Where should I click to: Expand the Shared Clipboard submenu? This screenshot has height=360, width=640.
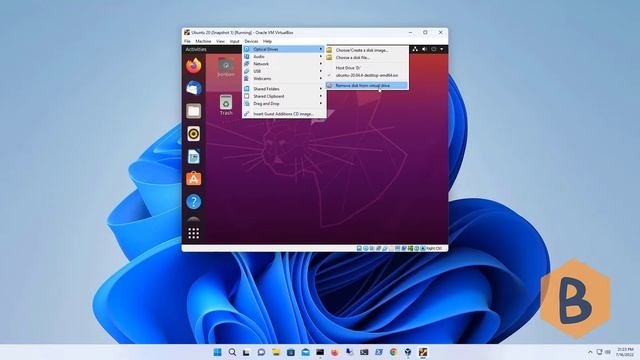coord(284,96)
